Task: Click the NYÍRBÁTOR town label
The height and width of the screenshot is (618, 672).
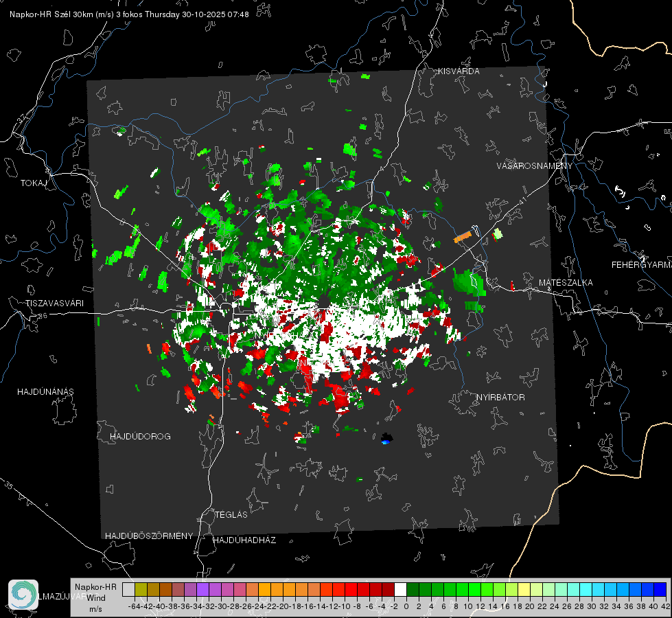Action: point(500,398)
